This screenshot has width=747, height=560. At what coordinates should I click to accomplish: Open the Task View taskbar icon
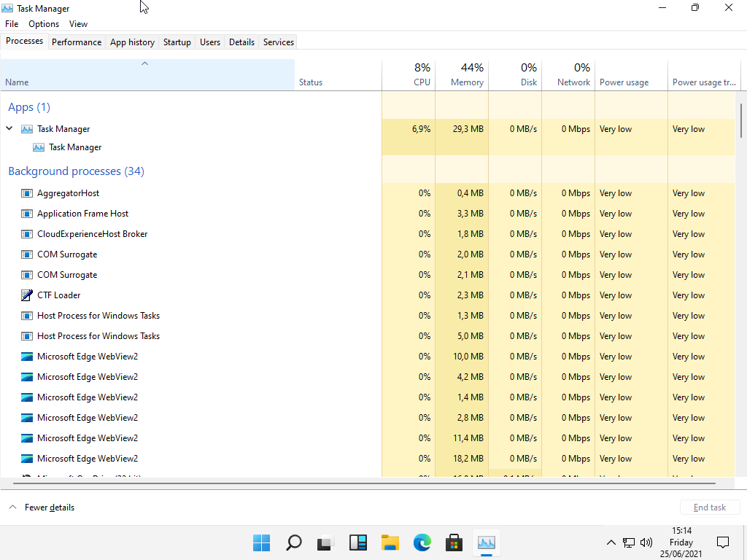click(x=325, y=542)
